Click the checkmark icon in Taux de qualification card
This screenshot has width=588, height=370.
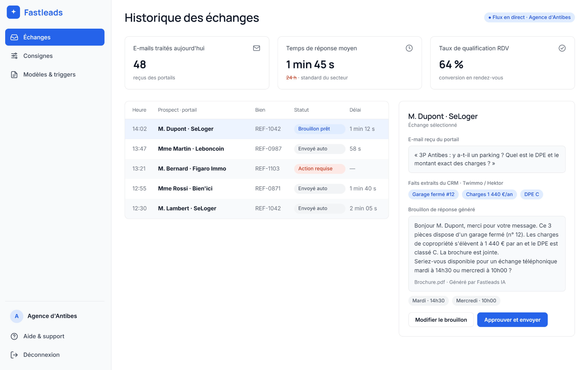562,48
